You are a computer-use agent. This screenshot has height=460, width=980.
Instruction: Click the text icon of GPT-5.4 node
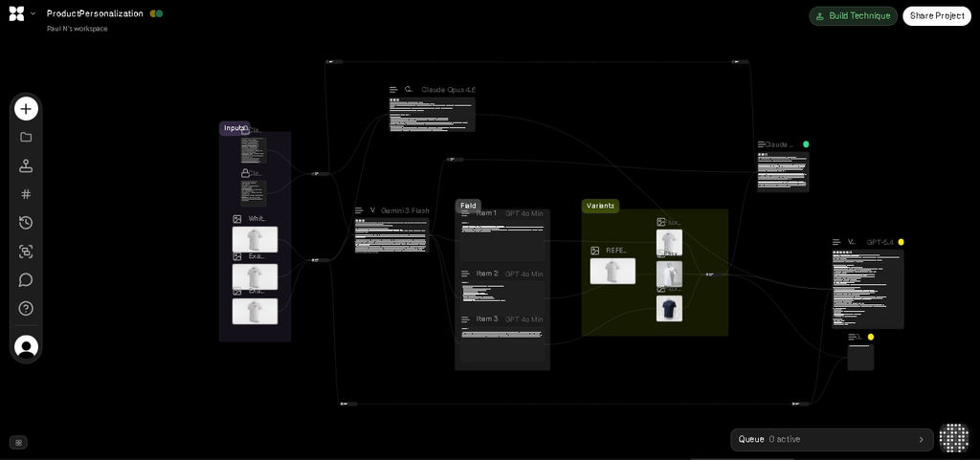coord(836,242)
